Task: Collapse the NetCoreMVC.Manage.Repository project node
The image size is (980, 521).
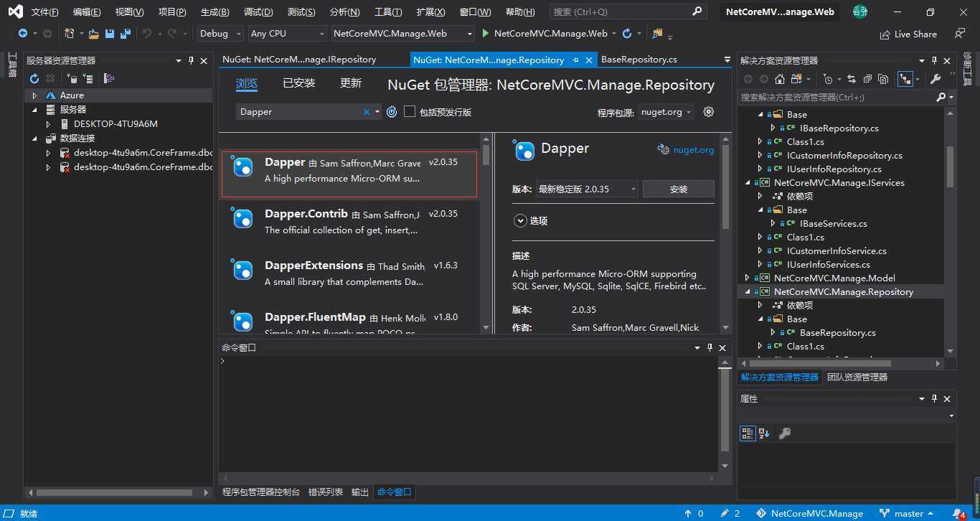Action: point(748,292)
